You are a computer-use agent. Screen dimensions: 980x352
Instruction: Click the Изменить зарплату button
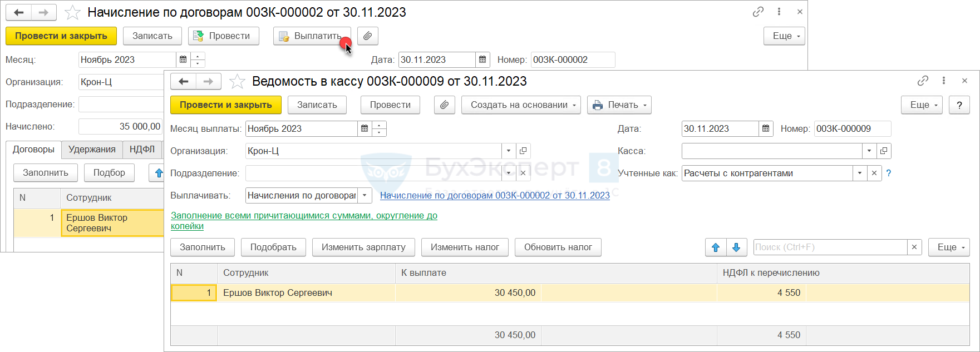pyautogui.click(x=363, y=247)
